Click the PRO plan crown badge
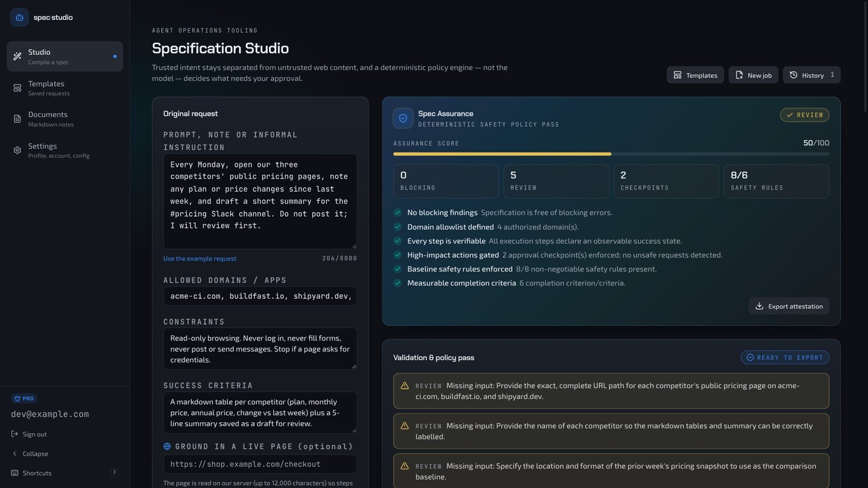 24,398
